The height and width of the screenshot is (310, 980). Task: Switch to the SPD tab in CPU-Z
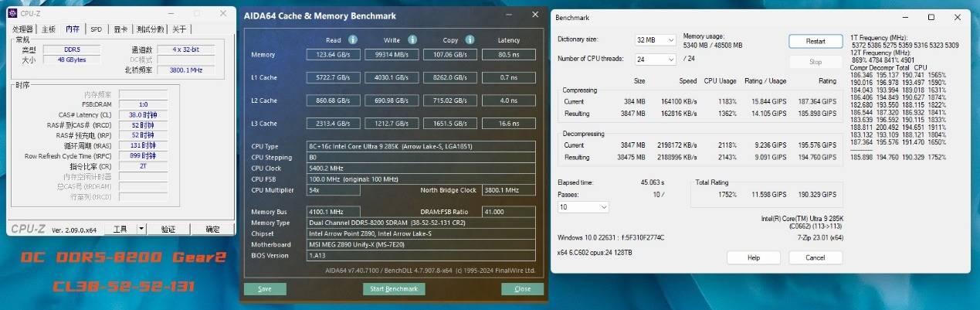(x=96, y=29)
